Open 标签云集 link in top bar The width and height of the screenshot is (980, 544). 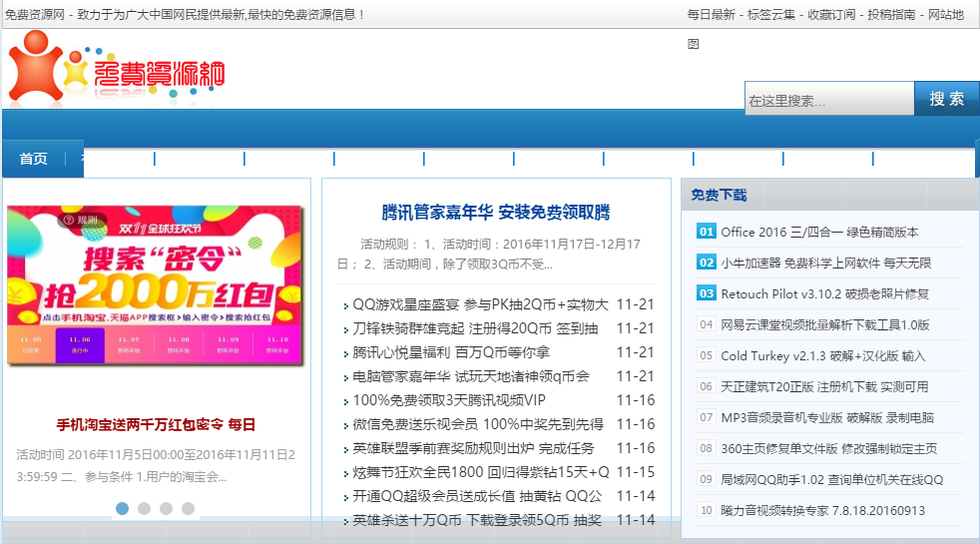click(x=770, y=14)
